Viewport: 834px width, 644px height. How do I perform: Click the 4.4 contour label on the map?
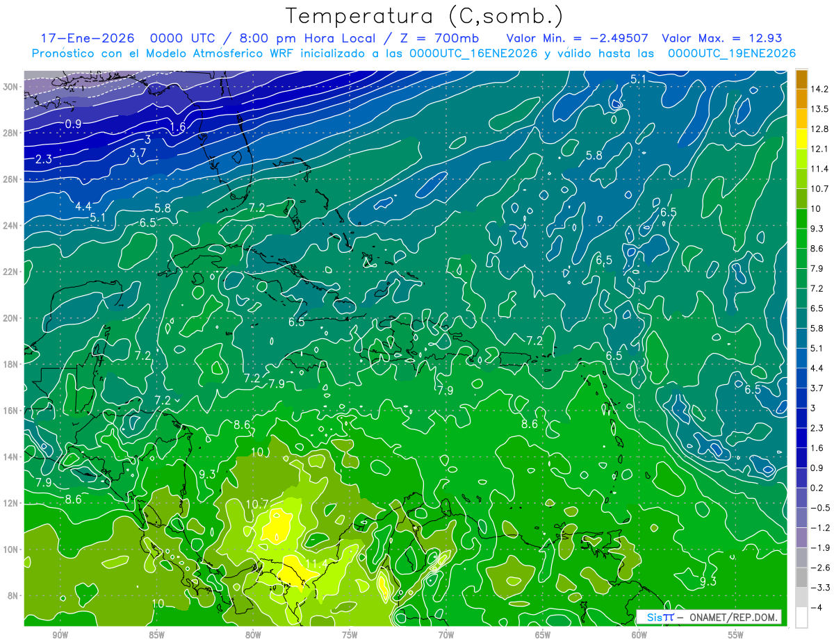click(83, 206)
